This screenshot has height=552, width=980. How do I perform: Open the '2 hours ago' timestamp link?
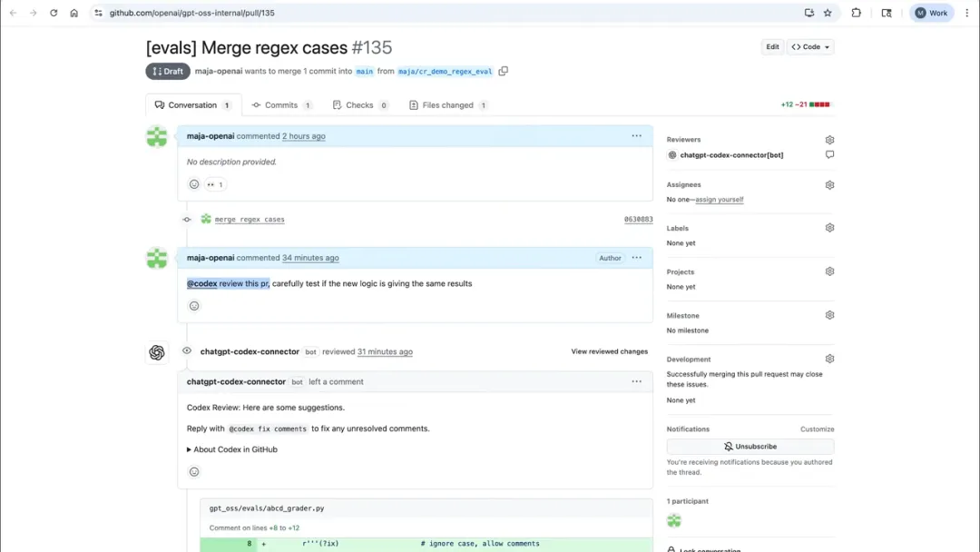point(304,135)
